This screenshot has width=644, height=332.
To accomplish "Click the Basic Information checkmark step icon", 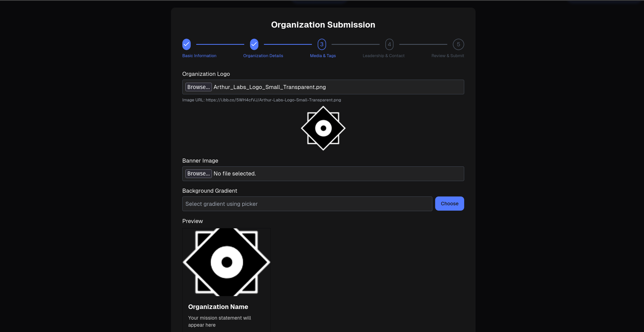I will click(x=186, y=44).
